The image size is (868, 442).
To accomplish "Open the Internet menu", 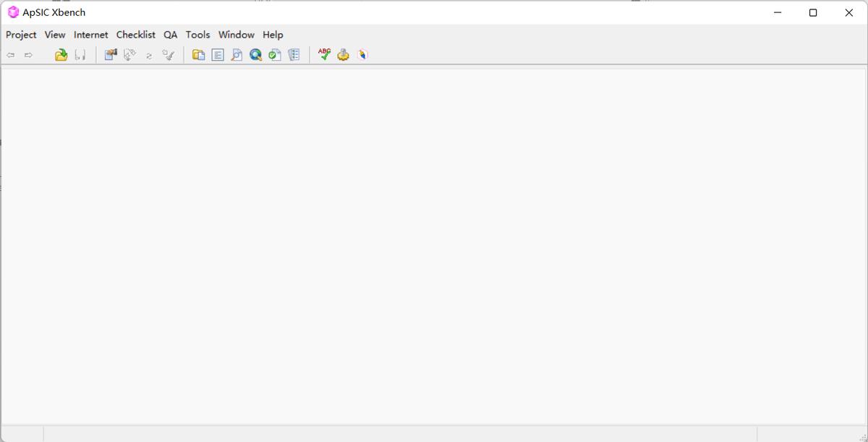I will (91, 35).
